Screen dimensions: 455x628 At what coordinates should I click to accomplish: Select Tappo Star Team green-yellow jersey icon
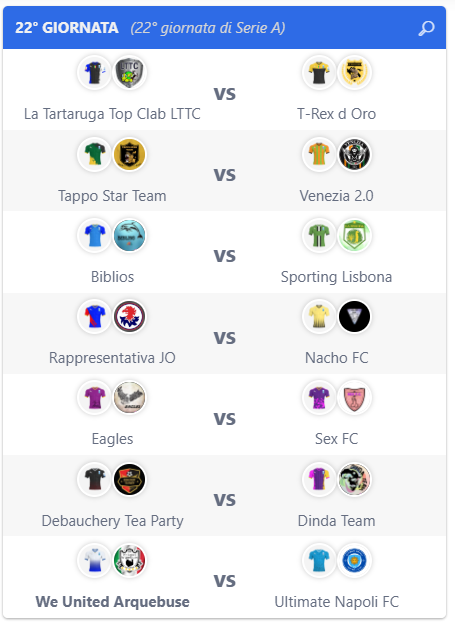95,154
